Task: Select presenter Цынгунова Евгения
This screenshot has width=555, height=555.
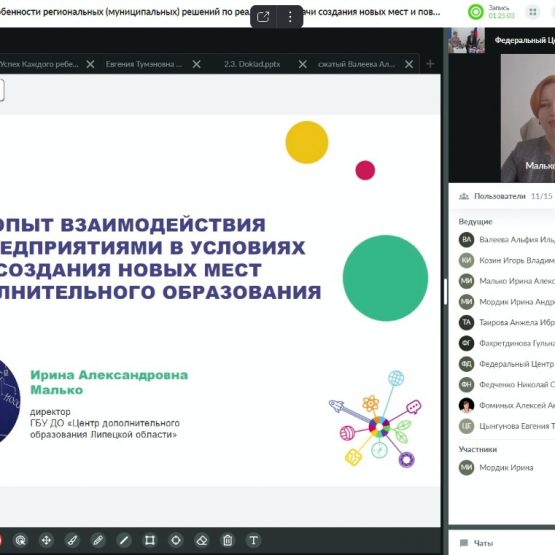Action: point(507,426)
